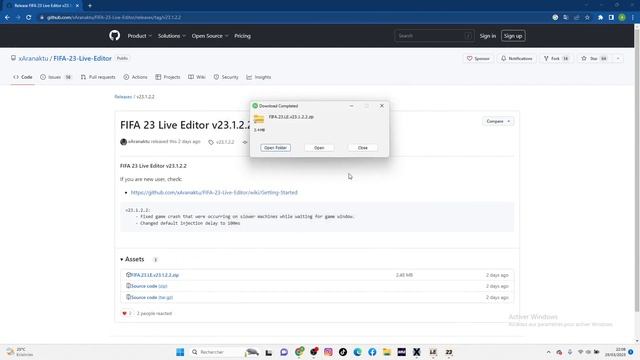This screenshot has height=360, width=640.
Task: Click the Close button in the download dialog
Action: [363, 148]
